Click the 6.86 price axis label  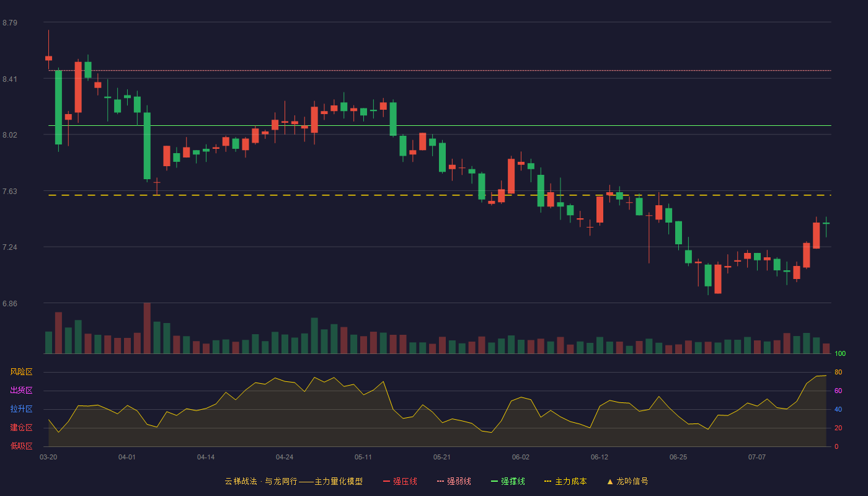(x=10, y=304)
